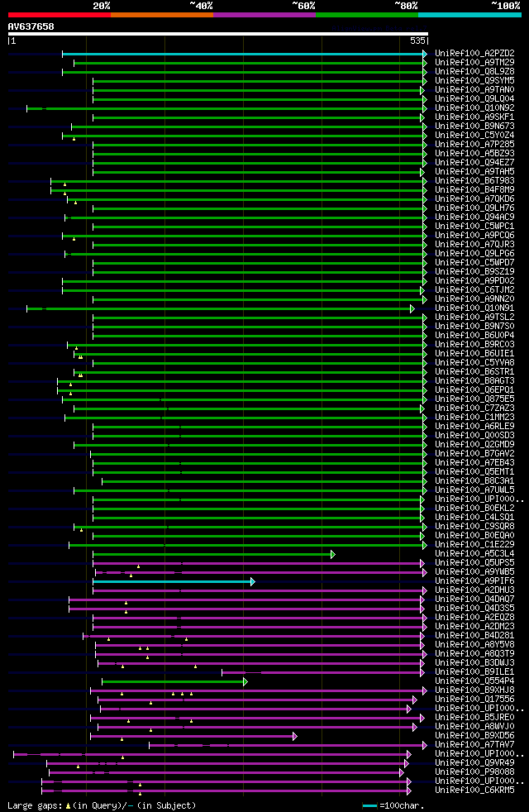Screen dimensions: 529x812
Task: Click the cyan 100% identity legend segment
Action: [x=469, y=15]
